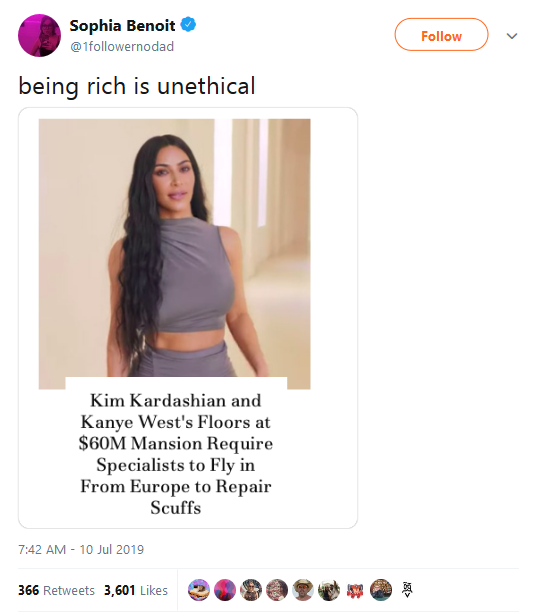The width and height of the screenshot is (536, 616).
Task: Click the mansion floors headline text
Action: tap(176, 454)
